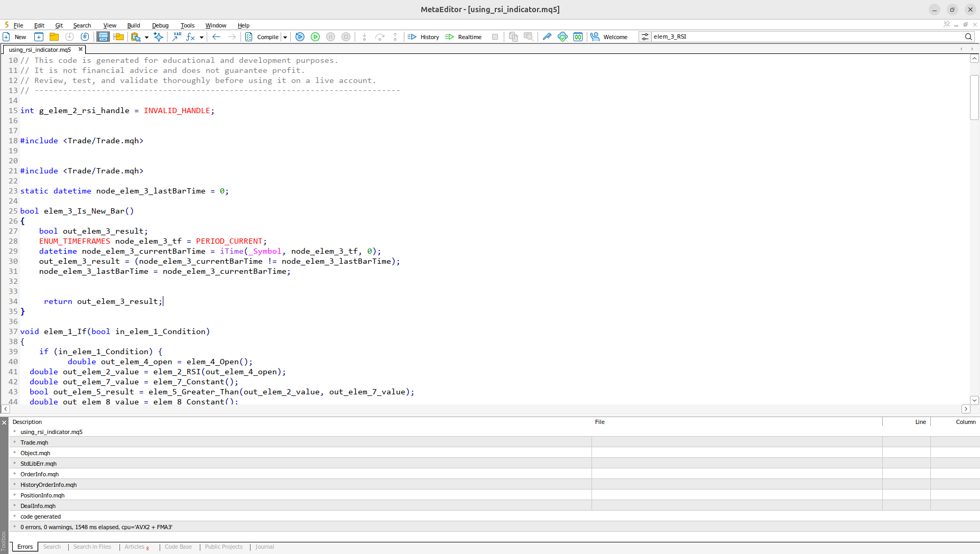Viewport: 980px width, 554px height.
Task: Click the fx functions list icon
Action: click(x=191, y=36)
